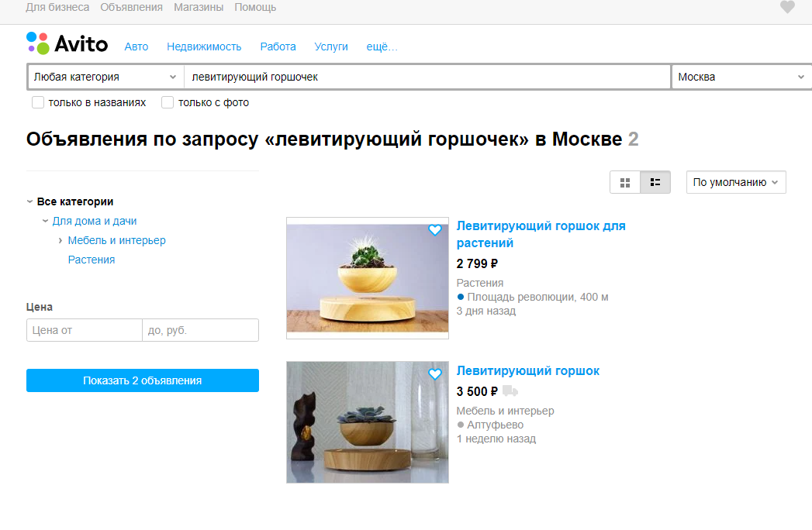Open succulent pot listing thumbnail

click(367, 422)
